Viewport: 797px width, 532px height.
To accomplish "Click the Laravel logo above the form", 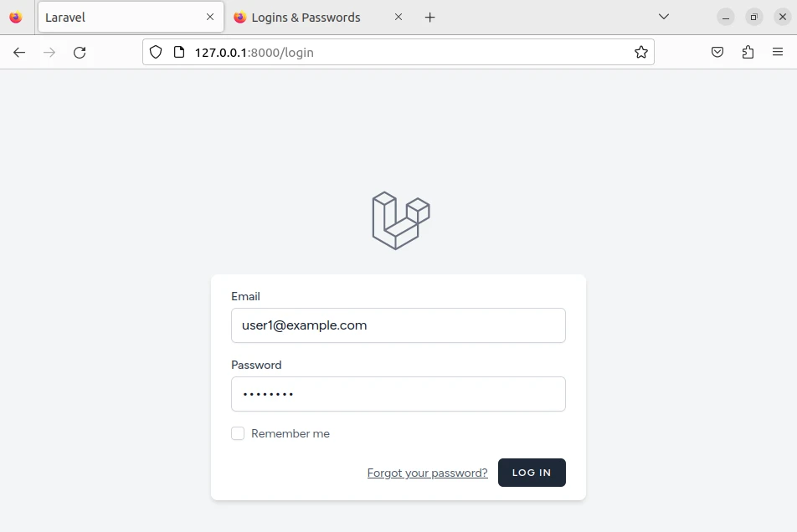I will [400, 221].
